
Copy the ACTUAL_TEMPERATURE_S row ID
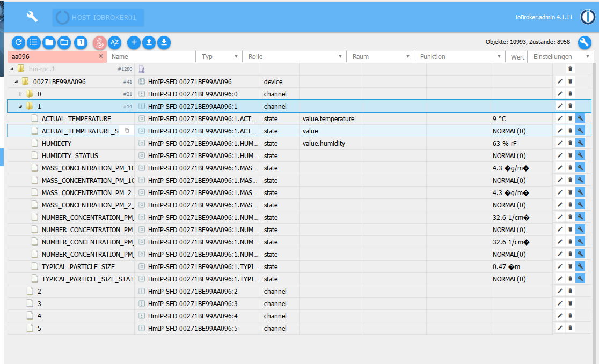127,130
